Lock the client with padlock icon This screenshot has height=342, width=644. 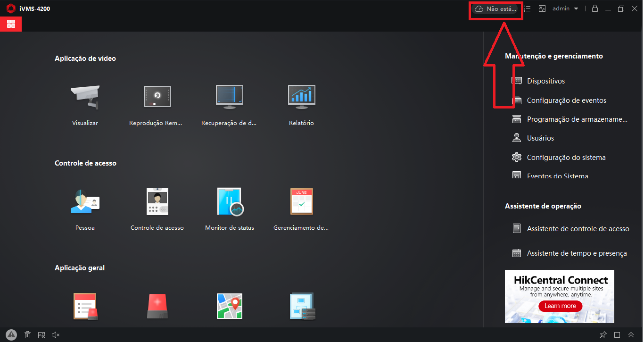click(x=595, y=8)
